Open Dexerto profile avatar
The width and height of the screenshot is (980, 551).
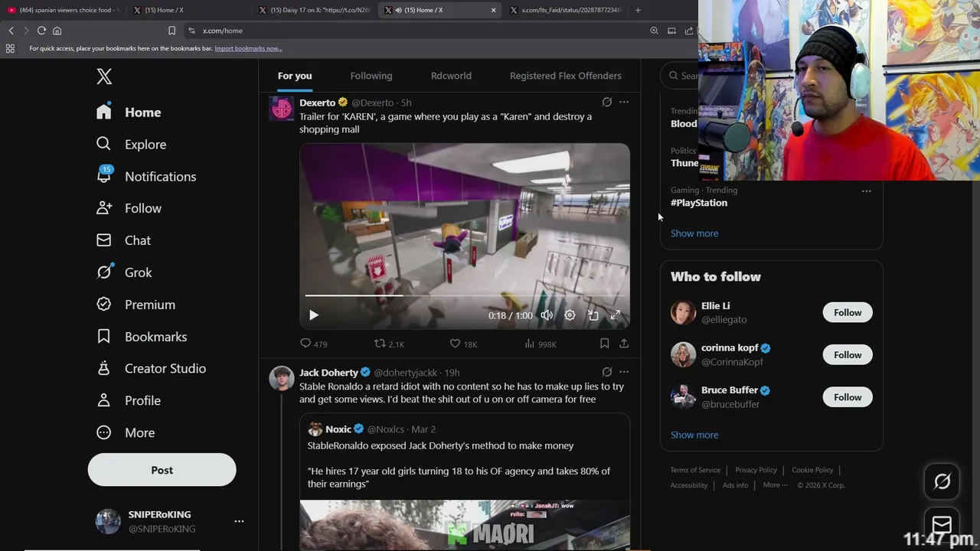pyautogui.click(x=282, y=109)
